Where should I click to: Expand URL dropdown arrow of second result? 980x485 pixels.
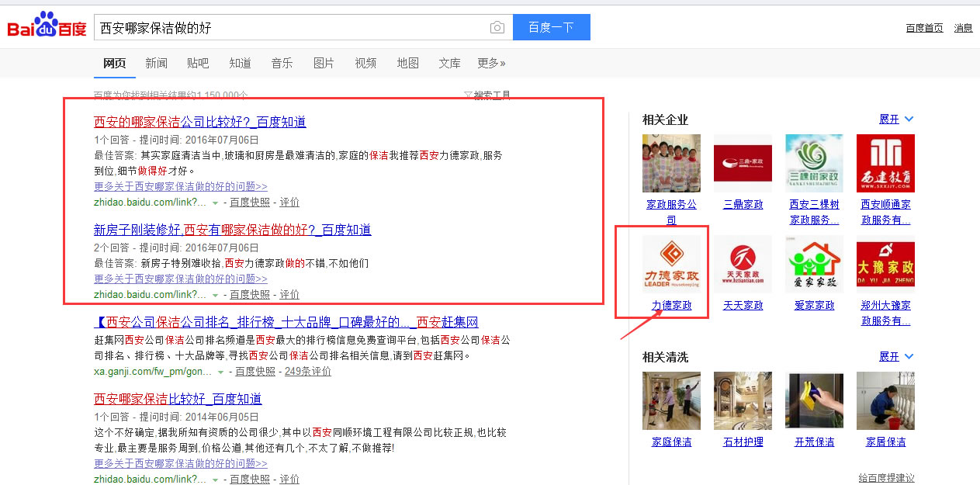tap(216, 295)
